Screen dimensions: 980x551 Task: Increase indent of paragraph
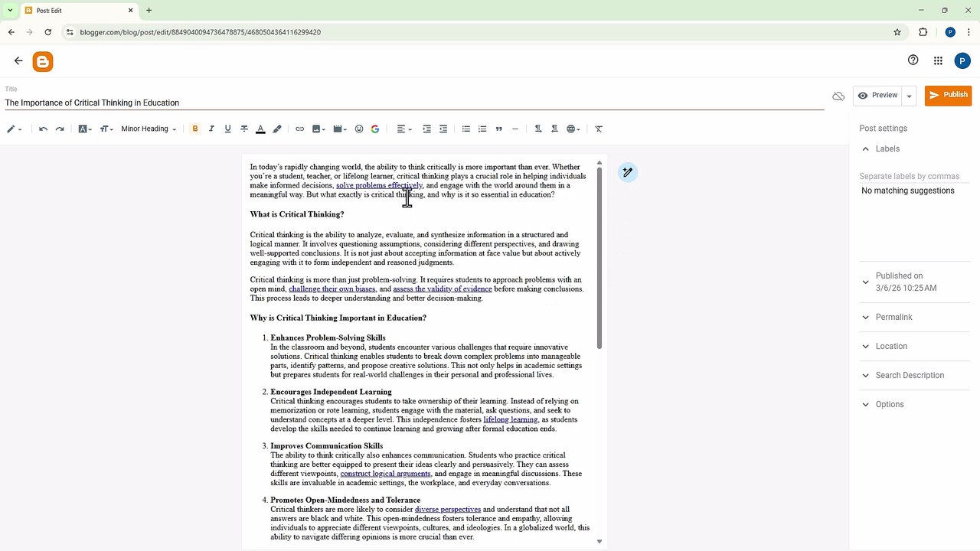(x=426, y=129)
